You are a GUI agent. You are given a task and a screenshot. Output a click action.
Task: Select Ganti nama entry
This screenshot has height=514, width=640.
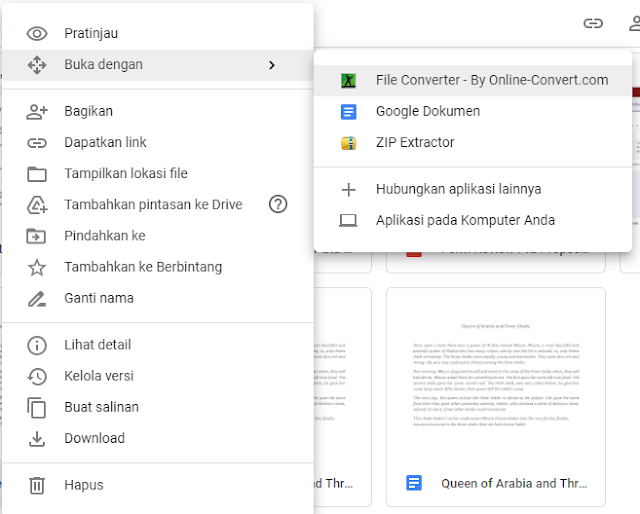click(x=158, y=298)
